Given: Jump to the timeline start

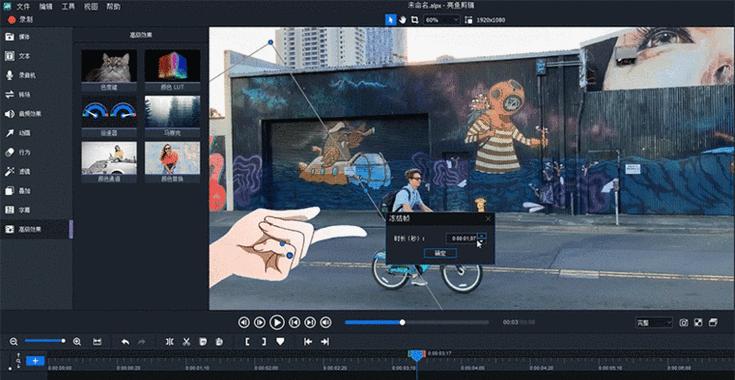Looking at the screenshot, I should [308, 342].
